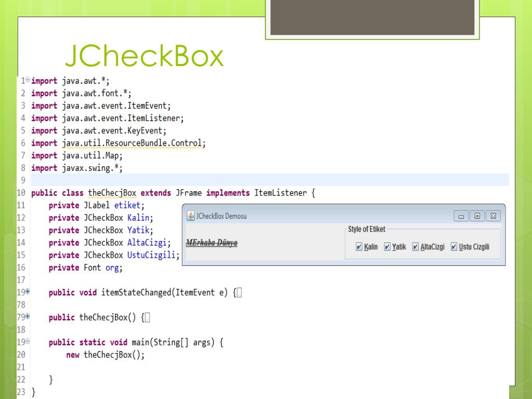Click the 'JCheckBox Demosu' window title

click(221, 216)
